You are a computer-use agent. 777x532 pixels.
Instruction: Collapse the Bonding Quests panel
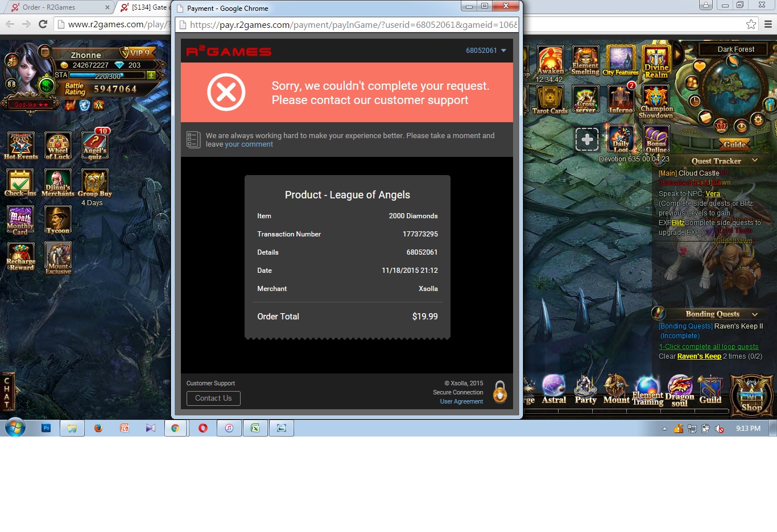point(755,314)
